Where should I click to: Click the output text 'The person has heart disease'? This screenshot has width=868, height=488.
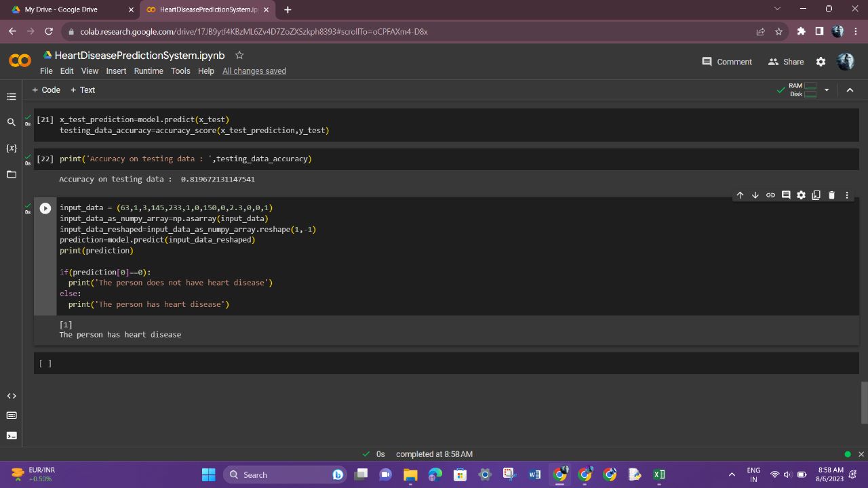(x=120, y=335)
